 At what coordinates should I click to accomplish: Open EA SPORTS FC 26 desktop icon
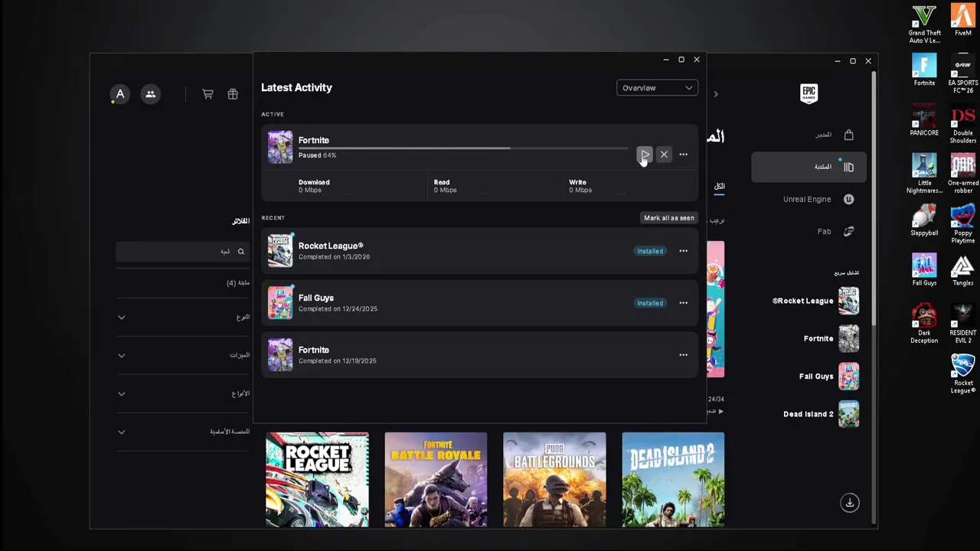(962, 74)
